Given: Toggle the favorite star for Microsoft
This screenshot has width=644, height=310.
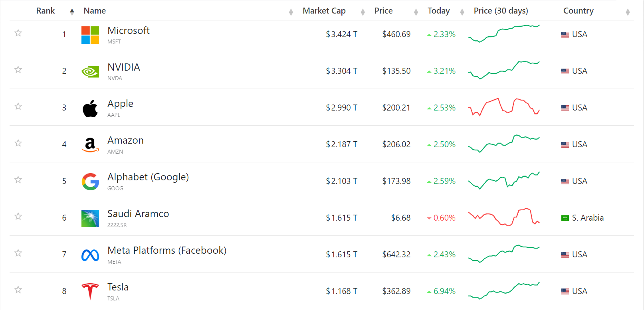Looking at the screenshot, I should (18, 33).
